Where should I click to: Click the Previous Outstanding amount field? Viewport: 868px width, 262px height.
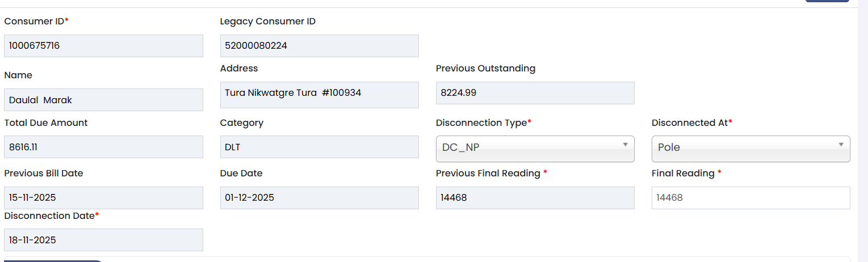coord(535,93)
